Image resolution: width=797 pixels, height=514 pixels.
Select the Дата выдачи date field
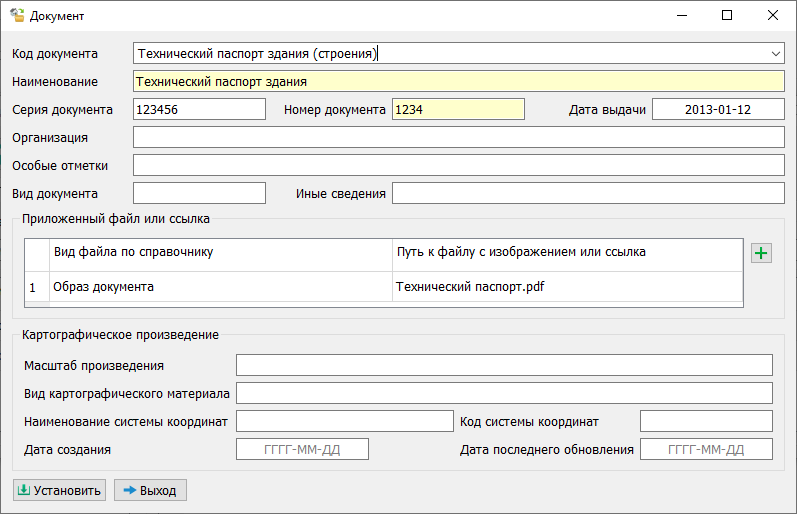(x=717, y=110)
